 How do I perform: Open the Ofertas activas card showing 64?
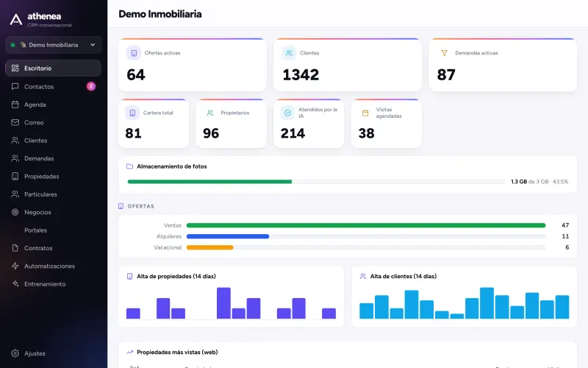(193, 65)
